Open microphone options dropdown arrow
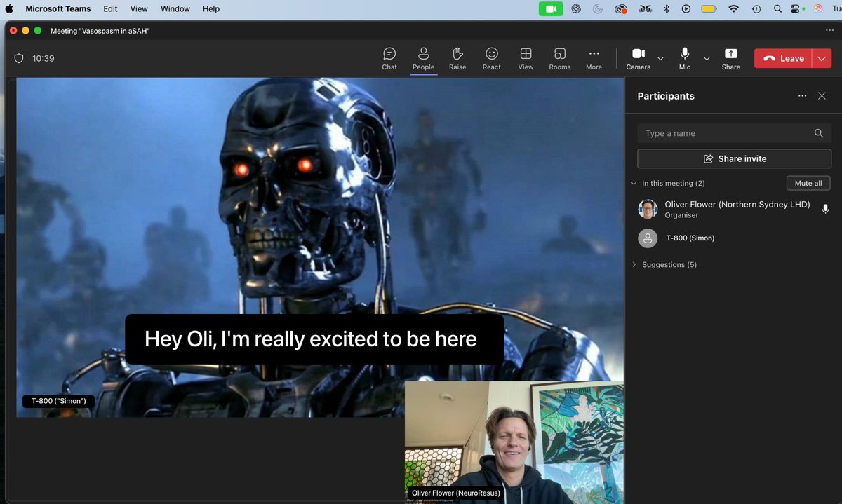 [x=707, y=58]
